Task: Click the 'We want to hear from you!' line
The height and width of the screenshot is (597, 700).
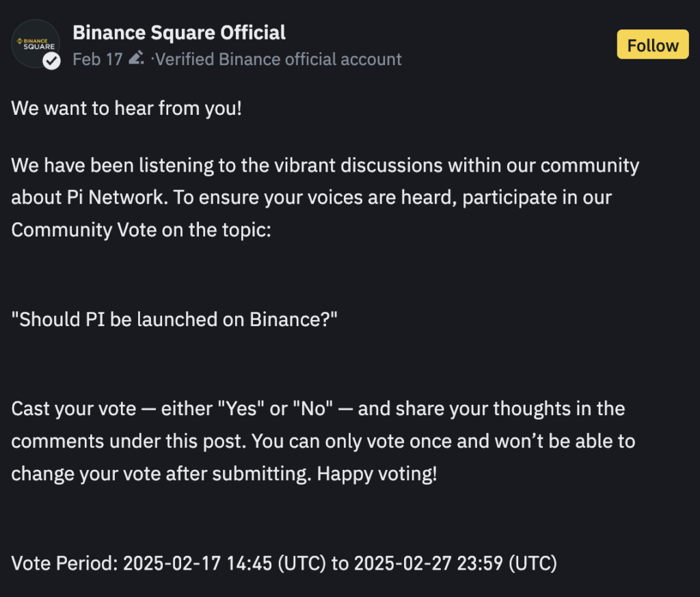Action: coord(126,109)
